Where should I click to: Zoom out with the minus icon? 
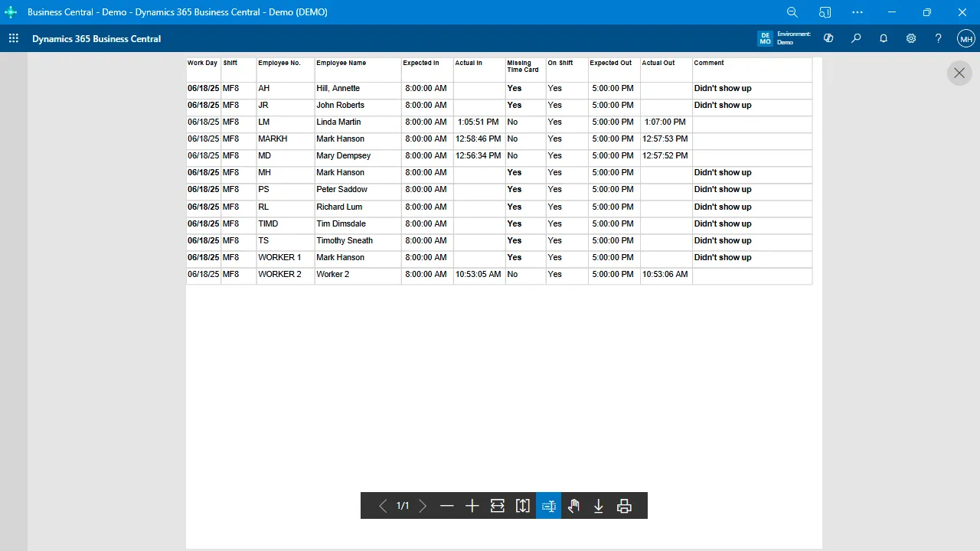click(x=447, y=506)
